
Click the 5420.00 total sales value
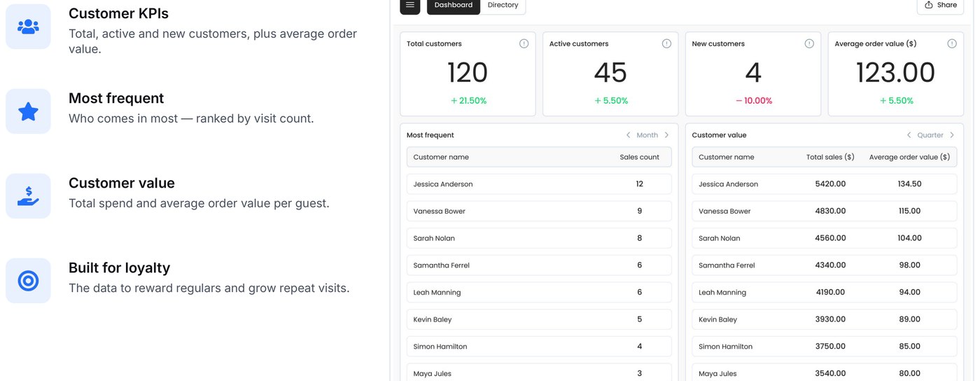tap(830, 184)
